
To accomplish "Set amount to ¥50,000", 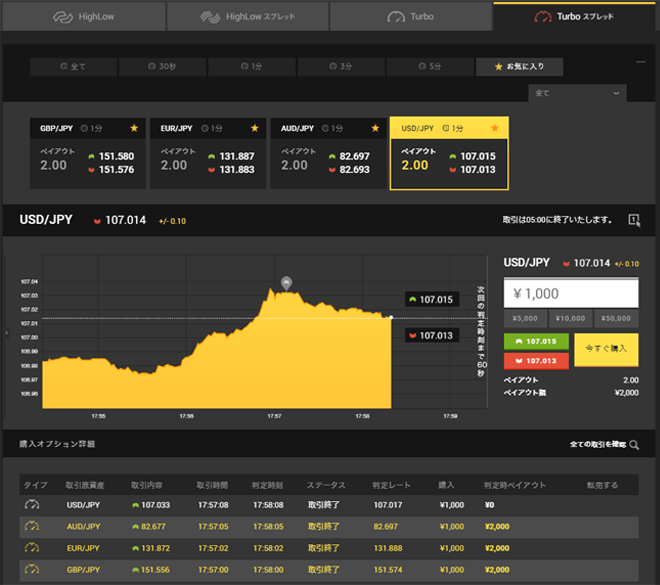I will [x=616, y=319].
